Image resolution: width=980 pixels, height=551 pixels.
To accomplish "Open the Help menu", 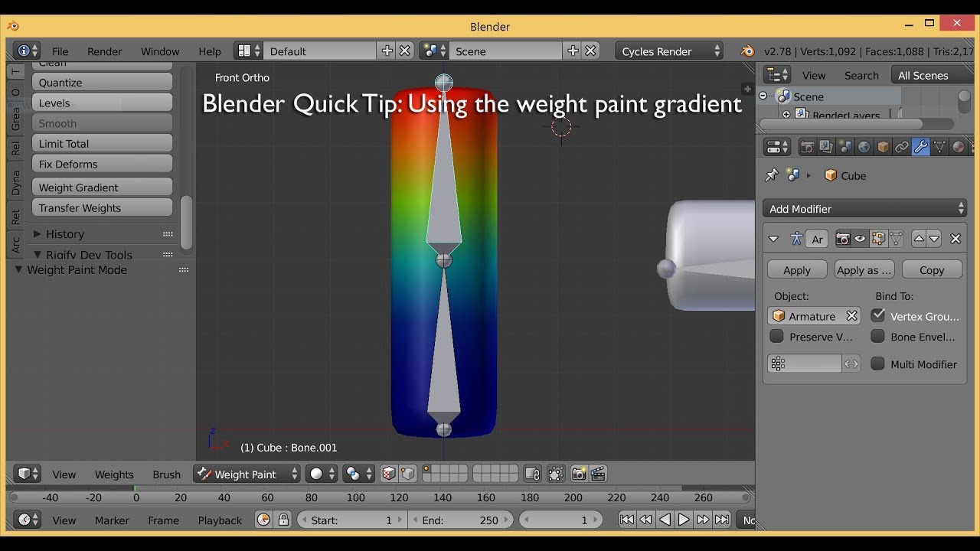I will 210,51.
